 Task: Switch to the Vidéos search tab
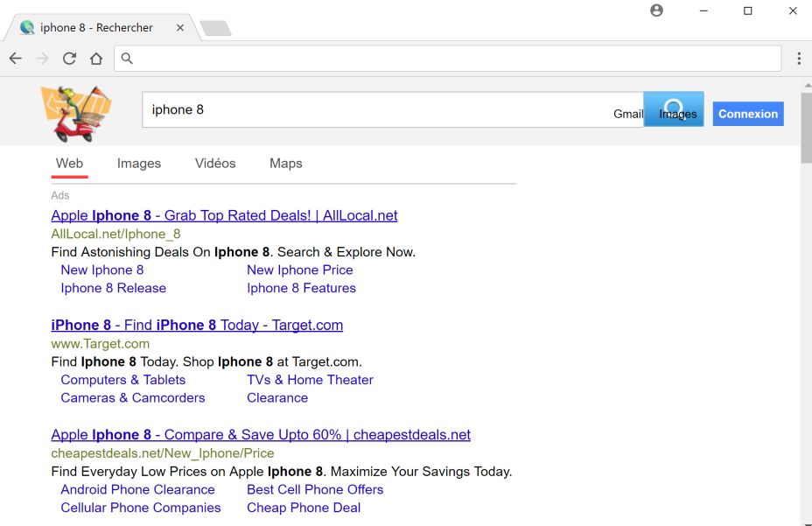click(215, 164)
